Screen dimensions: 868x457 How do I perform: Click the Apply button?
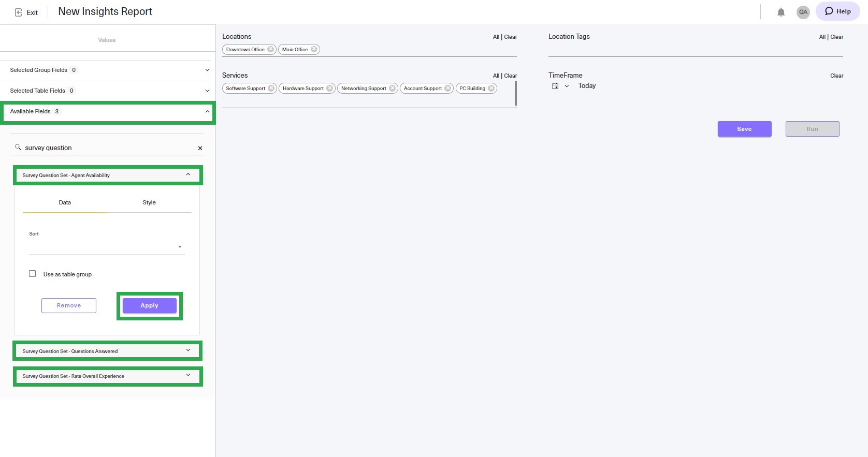(x=150, y=306)
